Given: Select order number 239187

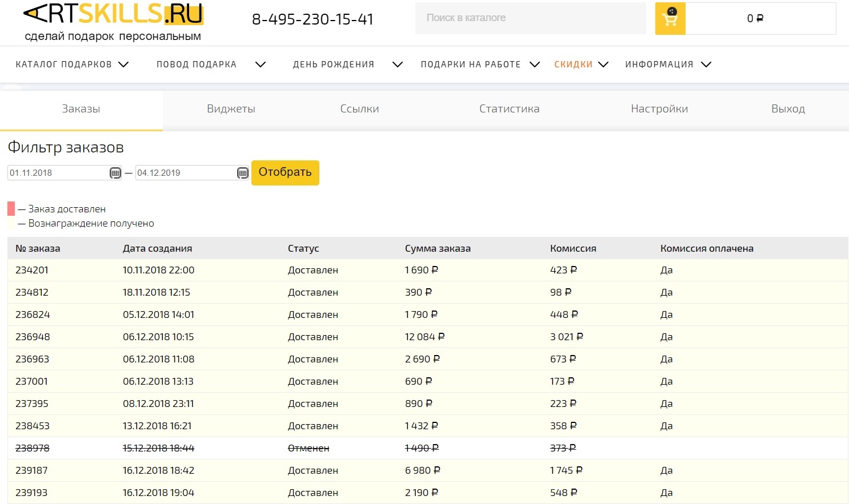Looking at the screenshot, I should 31,470.
